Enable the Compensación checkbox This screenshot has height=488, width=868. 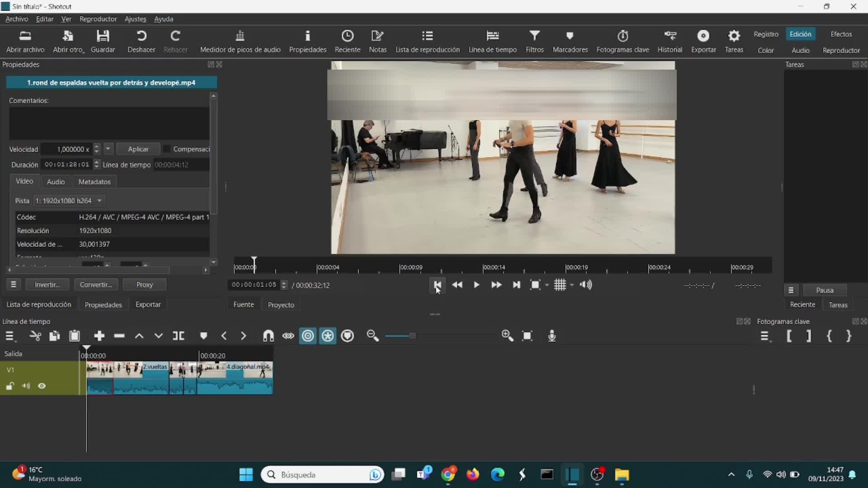(x=166, y=149)
